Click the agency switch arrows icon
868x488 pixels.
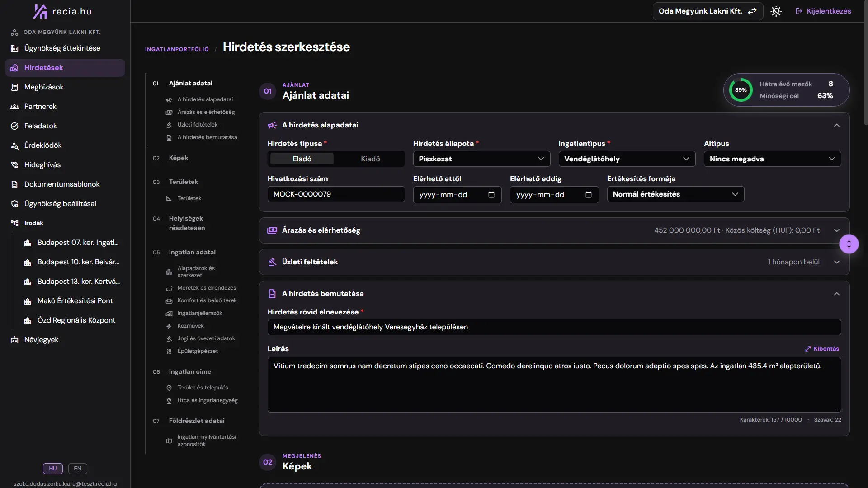[x=752, y=11]
